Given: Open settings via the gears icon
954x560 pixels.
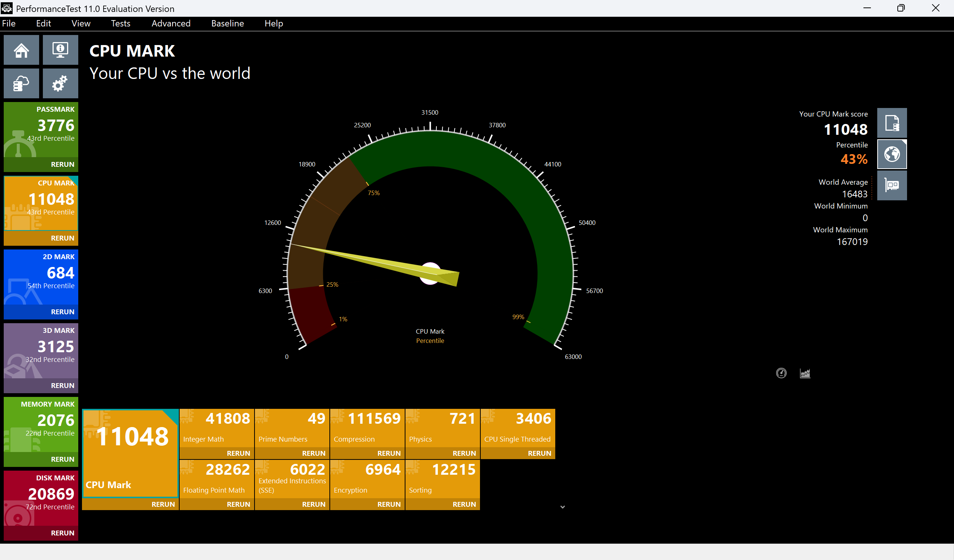Looking at the screenshot, I should [x=60, y=83].
